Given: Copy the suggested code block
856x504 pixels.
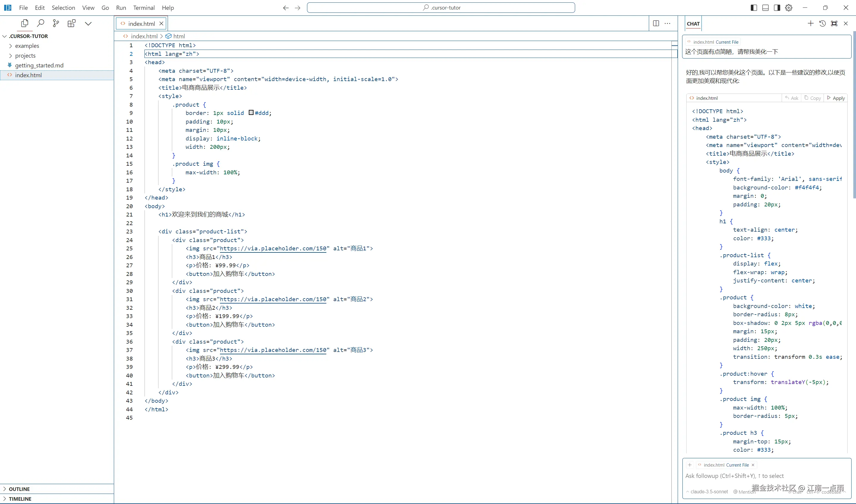Looking at the screenshot, I should tap(813, 98).
